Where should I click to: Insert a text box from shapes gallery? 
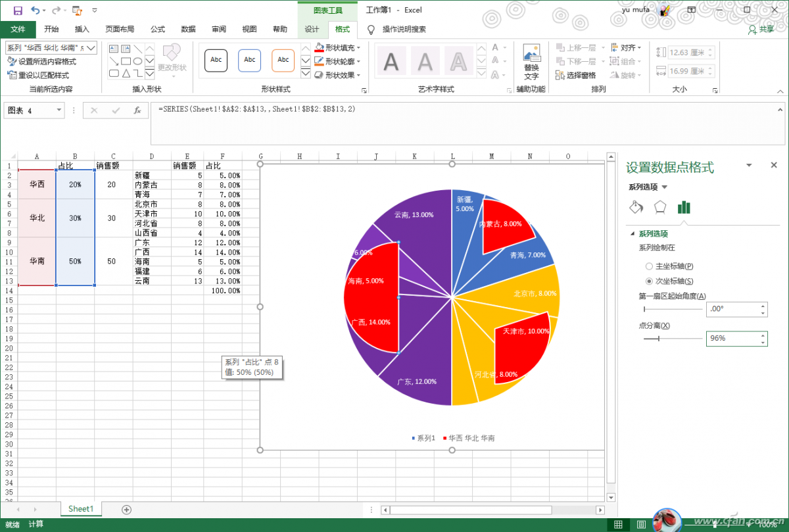(114, 49)
